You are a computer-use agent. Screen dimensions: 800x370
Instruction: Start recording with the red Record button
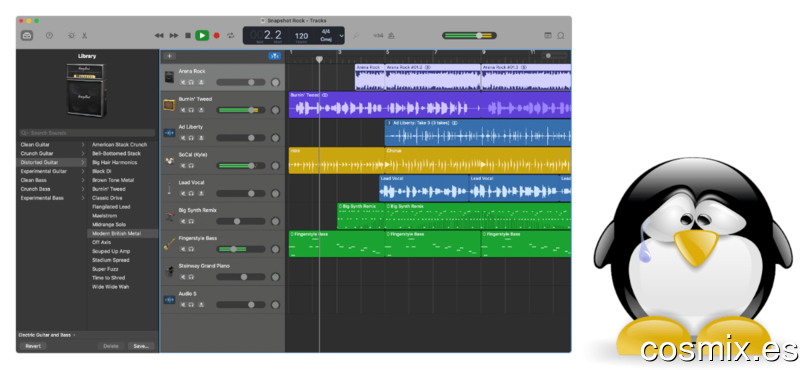pos(216,36)
